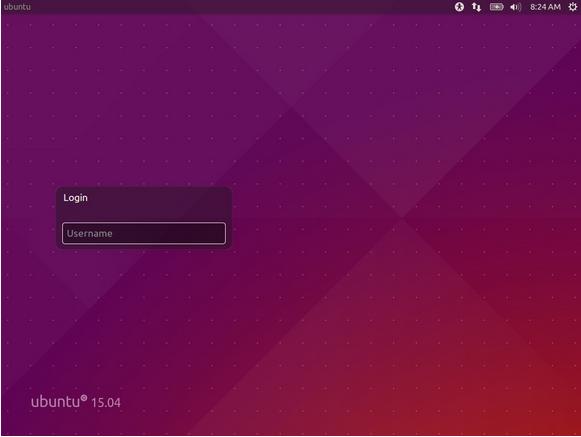Screen dimensions: 581x437
Task: Open the clock showing 8:24 AM
Action: (x=545, y=7)
